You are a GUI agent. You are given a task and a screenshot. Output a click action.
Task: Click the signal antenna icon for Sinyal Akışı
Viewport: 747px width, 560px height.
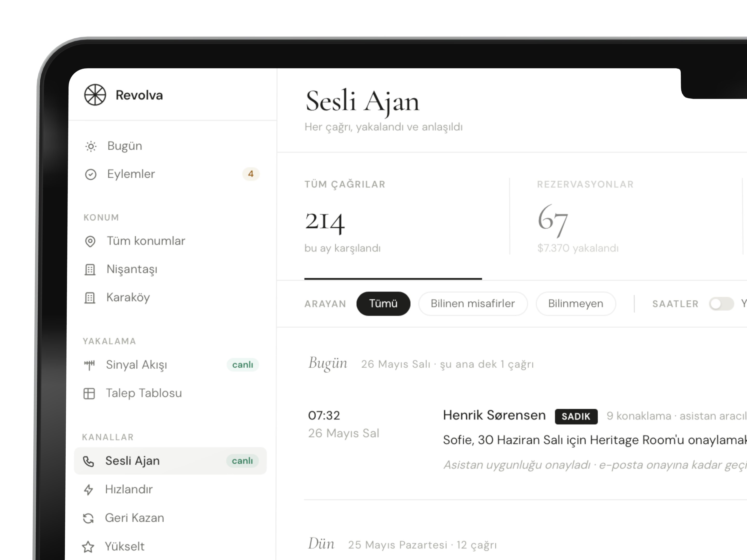[89, 365]
